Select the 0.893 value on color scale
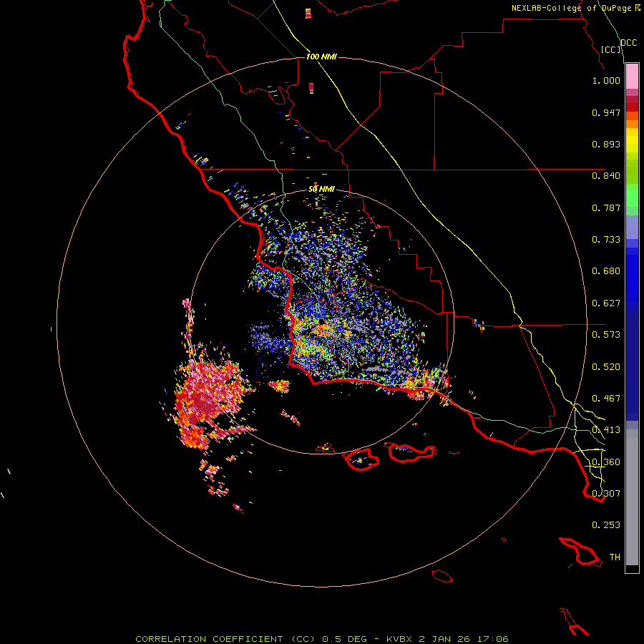Image resolution: width=644 pixels, height=644 pixels. (606, 144)
